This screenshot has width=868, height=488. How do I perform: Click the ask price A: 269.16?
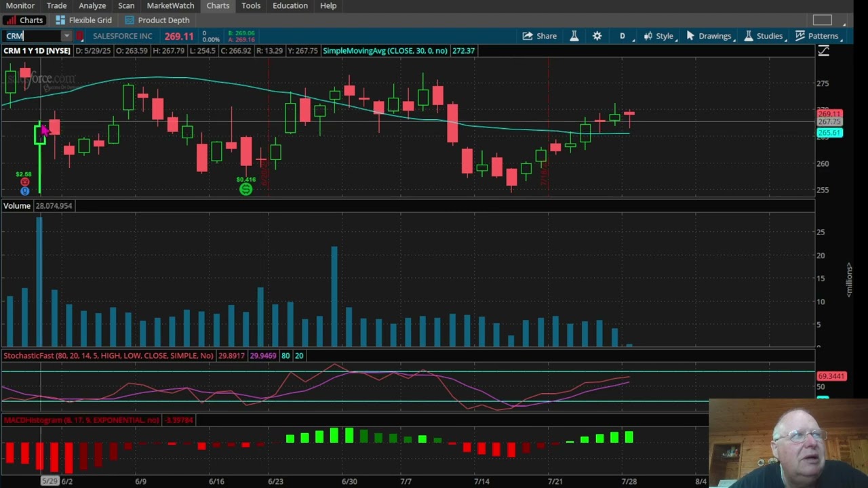coord(241,39)
